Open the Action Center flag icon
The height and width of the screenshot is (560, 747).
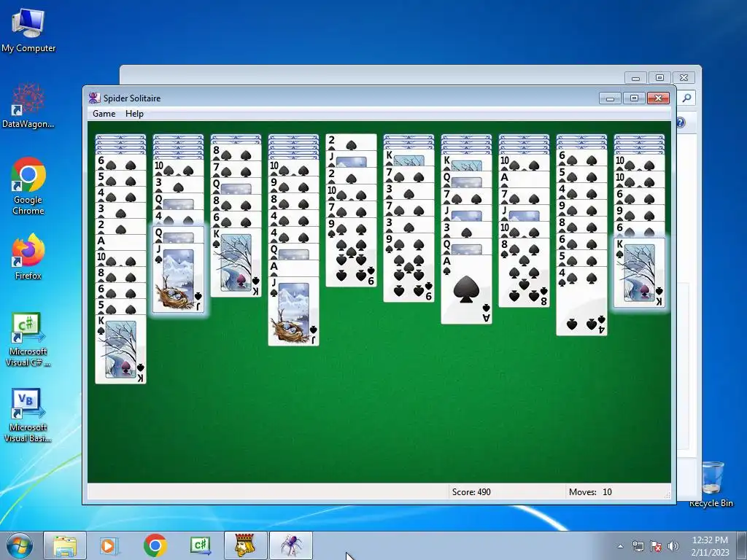click(x=656, y=546)
